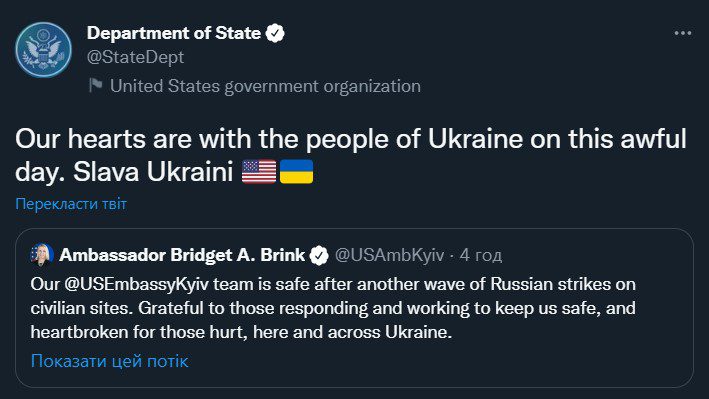Click the @USEmbassyKyiv mention in quoted tweet
Image resolution: width=709 pixels, height=399 pixels.
pyautogui.click(x=137, y=285)
